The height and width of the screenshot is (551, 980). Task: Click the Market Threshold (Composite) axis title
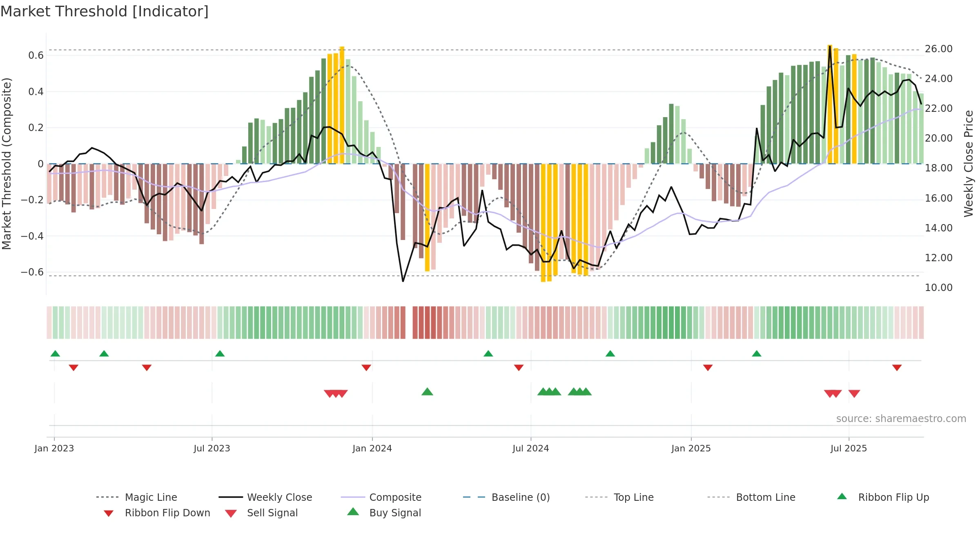7,164
